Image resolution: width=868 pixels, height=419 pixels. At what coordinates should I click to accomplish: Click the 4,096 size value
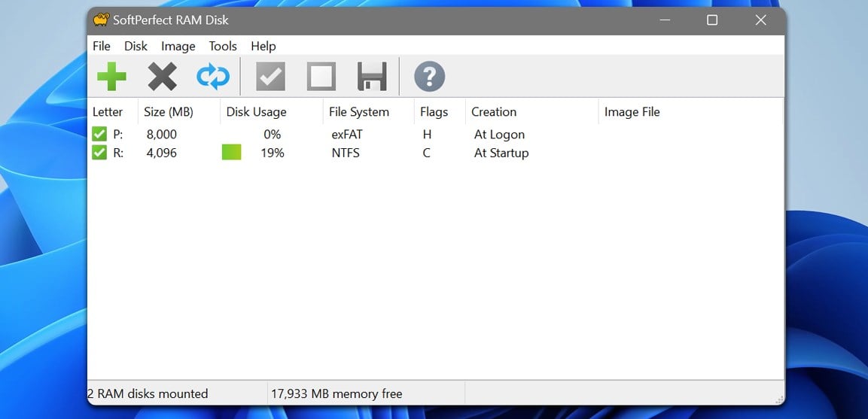(x=162, y=153)
